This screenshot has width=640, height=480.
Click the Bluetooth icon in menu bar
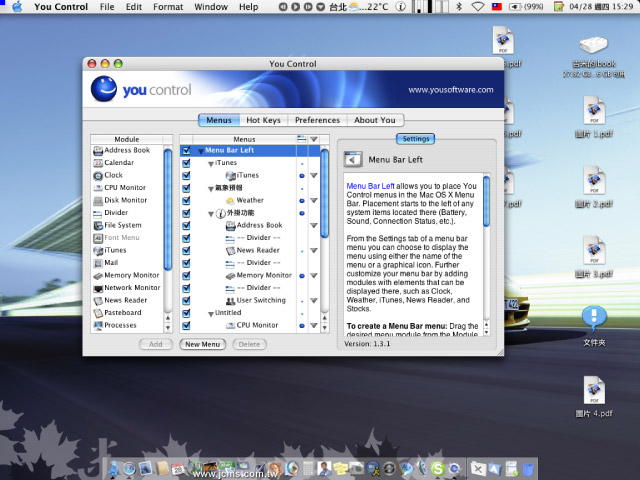(x=459, y=7)
